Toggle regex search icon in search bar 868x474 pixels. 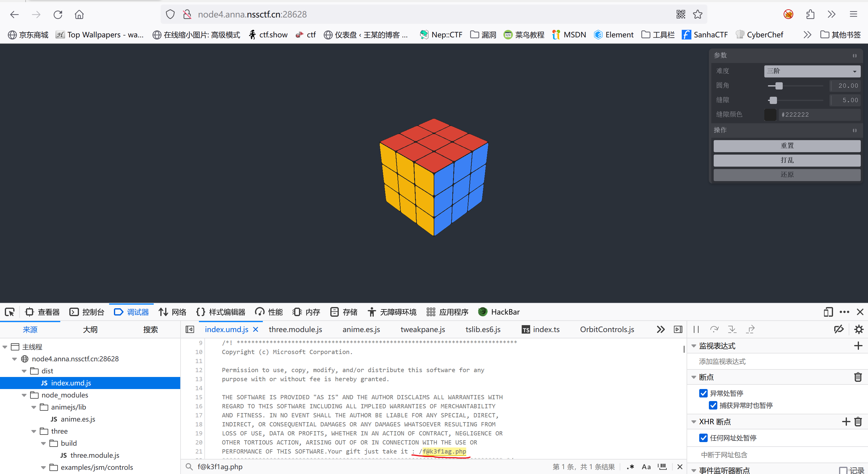point(630,466)
